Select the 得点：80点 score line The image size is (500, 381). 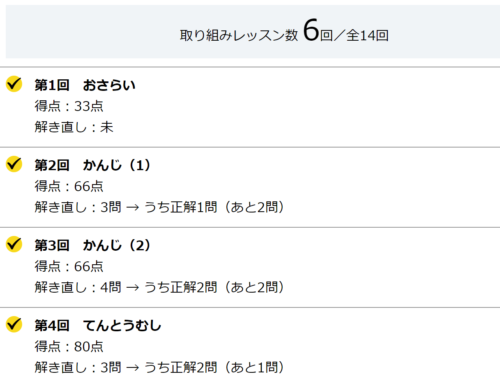69,347
